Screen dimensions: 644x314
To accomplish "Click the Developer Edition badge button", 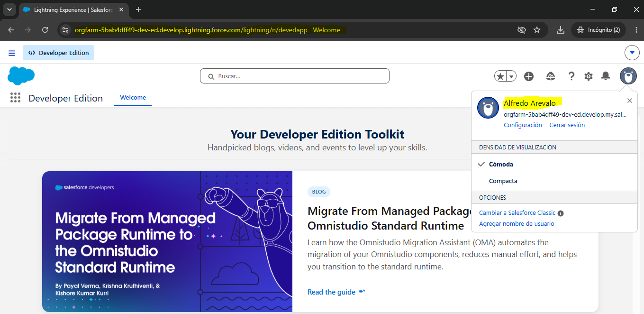I will [58, 53].
